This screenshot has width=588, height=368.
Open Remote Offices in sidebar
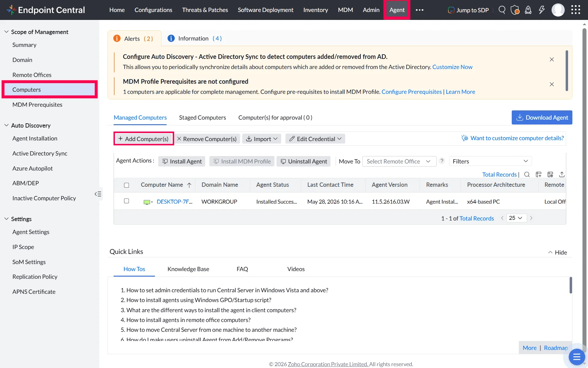[x=32, y=75]
